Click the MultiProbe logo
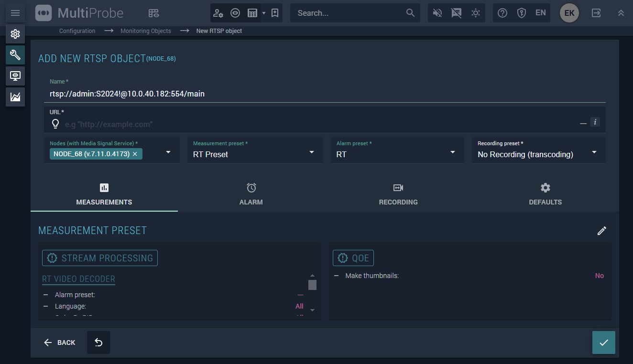633x364 pixels. [x=79, y=13]
